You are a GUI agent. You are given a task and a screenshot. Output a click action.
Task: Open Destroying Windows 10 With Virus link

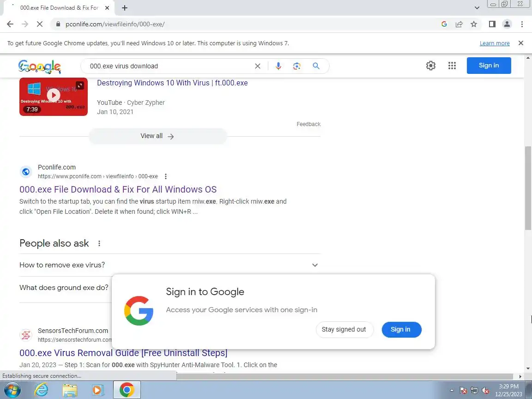[172, 83]
